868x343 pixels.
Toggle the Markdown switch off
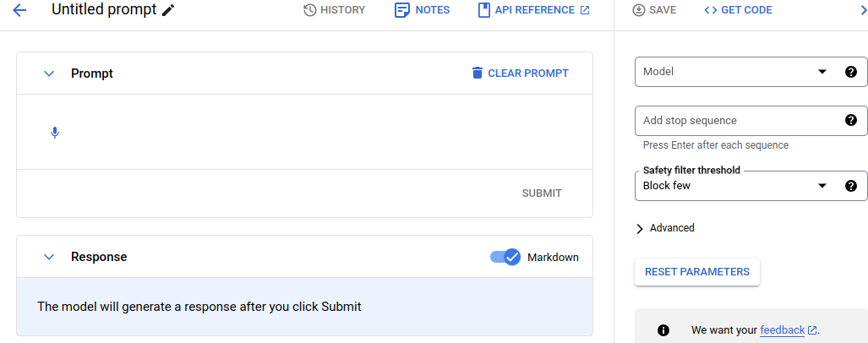click(505, 257)
